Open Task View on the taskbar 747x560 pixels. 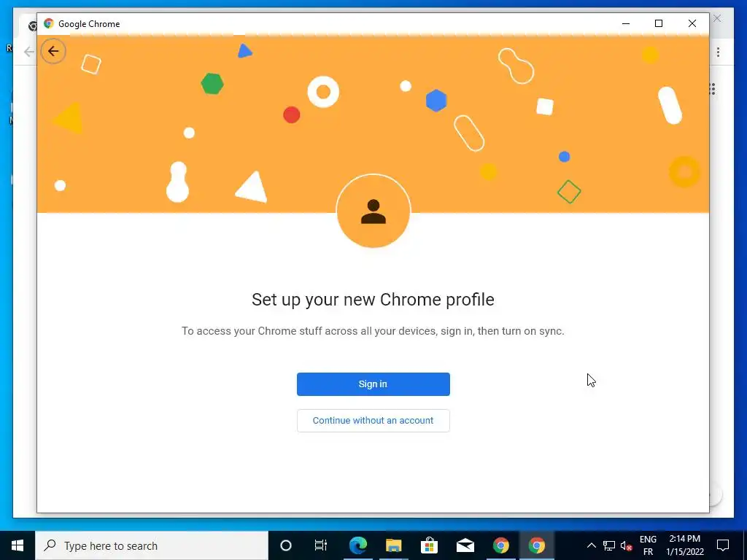pyautogui.click(x=321, y=545)
